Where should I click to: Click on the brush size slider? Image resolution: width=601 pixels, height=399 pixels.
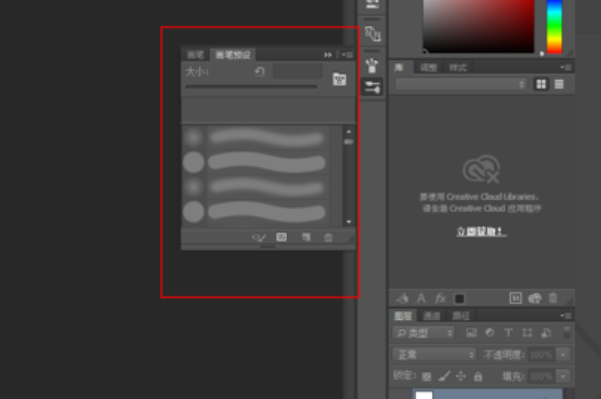click(251, 87)
